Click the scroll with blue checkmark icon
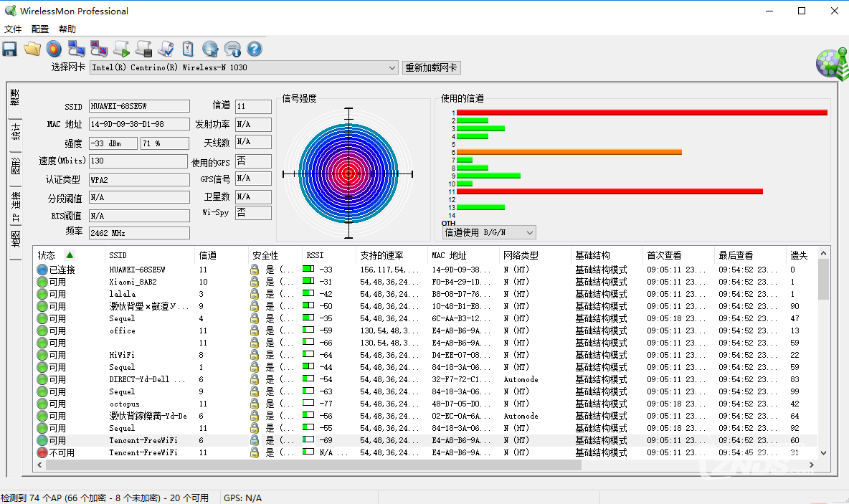 166,49
